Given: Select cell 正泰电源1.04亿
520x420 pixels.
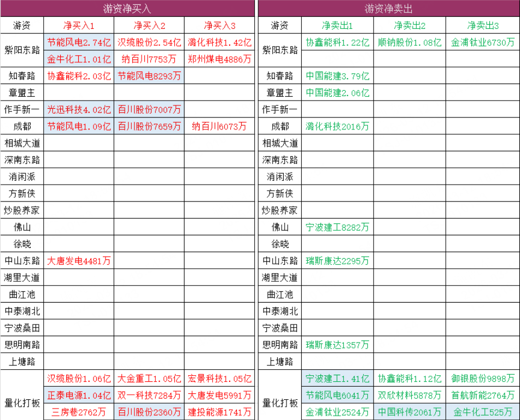Looking at the screenshot, I should click(x=79, y=395).
